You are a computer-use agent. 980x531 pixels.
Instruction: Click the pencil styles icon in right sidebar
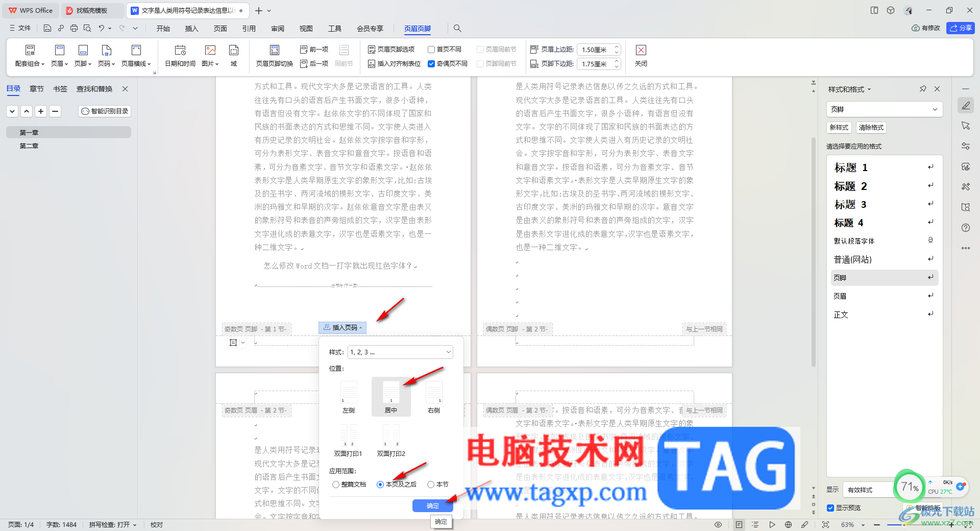[x=966, y=106]
